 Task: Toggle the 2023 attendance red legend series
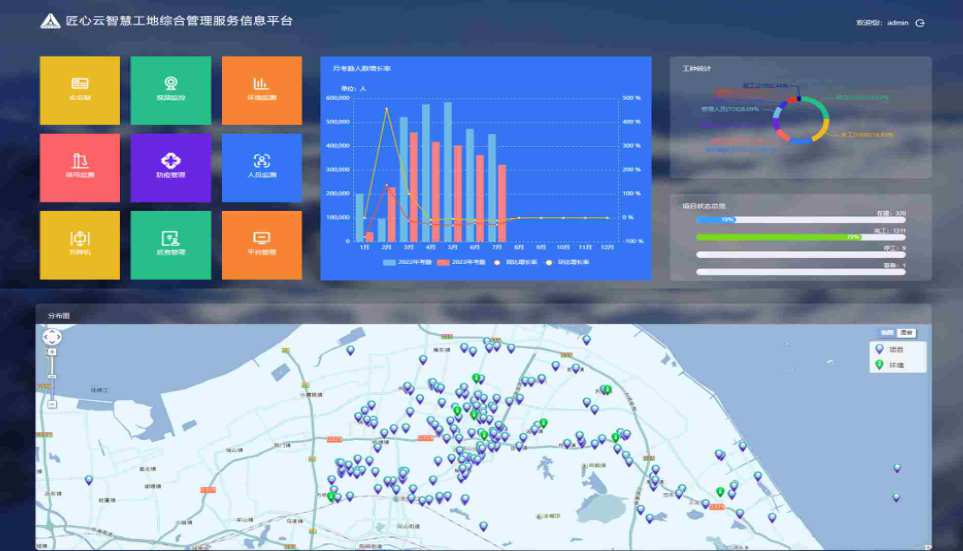point(463,262)
